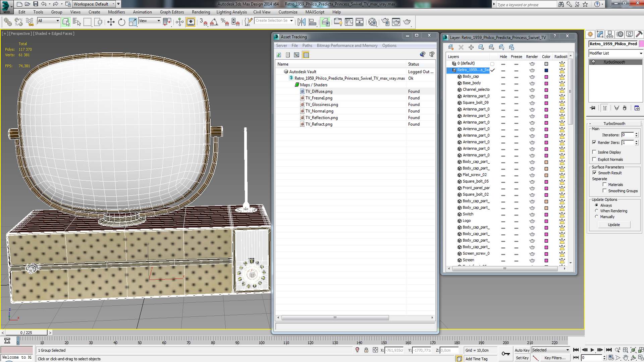The image size is (644, 362).
Task: Open Create Selection Set dropdown
Action: 291,21
